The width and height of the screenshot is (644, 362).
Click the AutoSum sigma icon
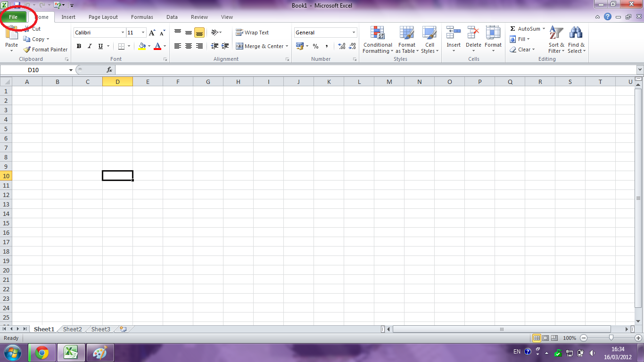513,29
